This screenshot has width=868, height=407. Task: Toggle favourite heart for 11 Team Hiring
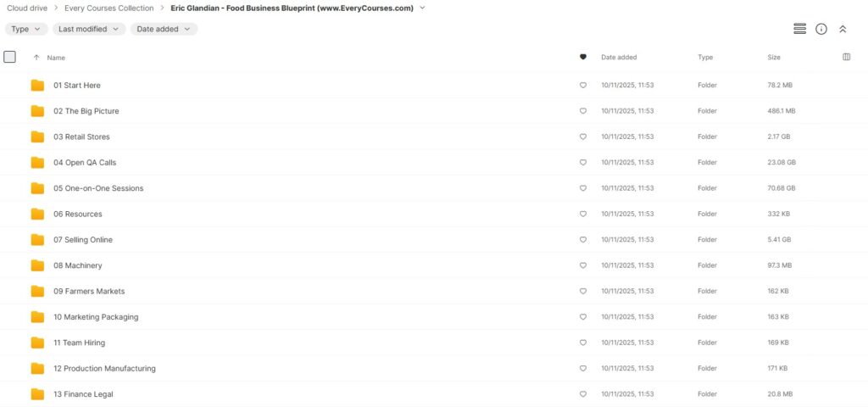(582, 343)
